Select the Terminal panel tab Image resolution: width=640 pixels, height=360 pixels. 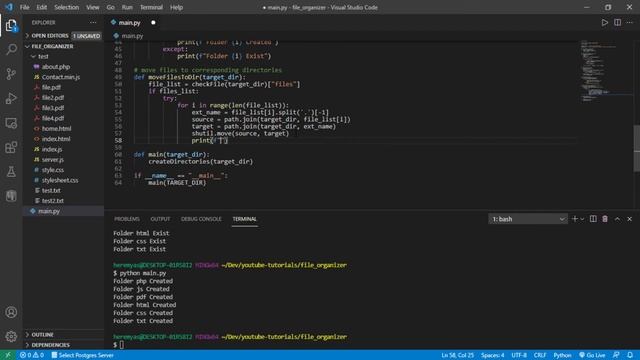244,219
